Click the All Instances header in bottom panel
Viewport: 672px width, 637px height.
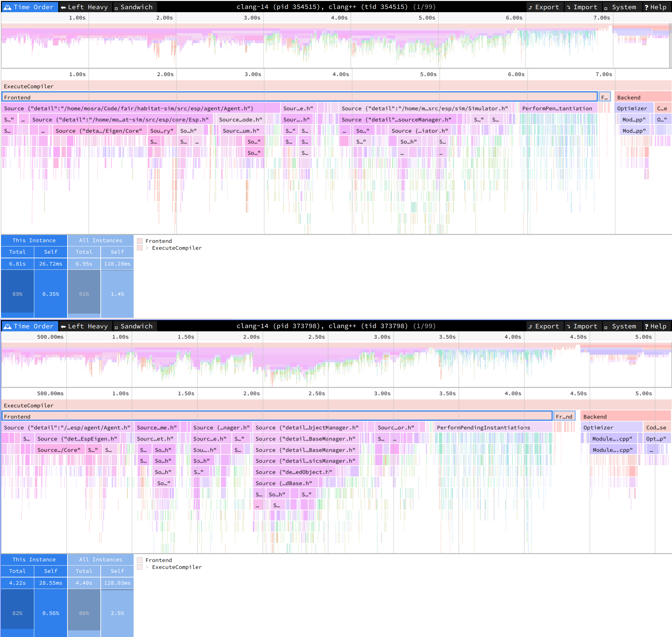(x=100, y=559)
